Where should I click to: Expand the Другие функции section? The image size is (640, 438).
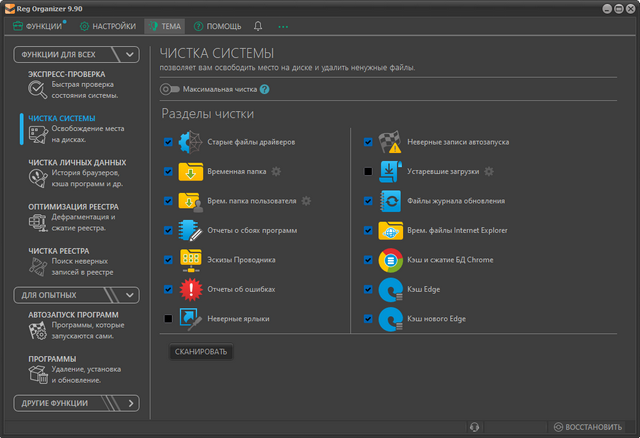pos(130,404)
